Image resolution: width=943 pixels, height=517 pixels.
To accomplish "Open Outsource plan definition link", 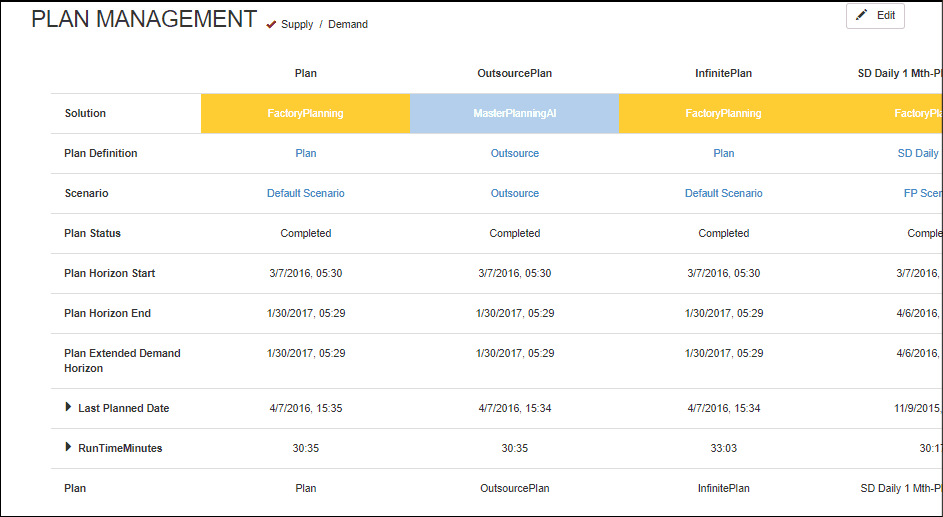I will [515, 154].
